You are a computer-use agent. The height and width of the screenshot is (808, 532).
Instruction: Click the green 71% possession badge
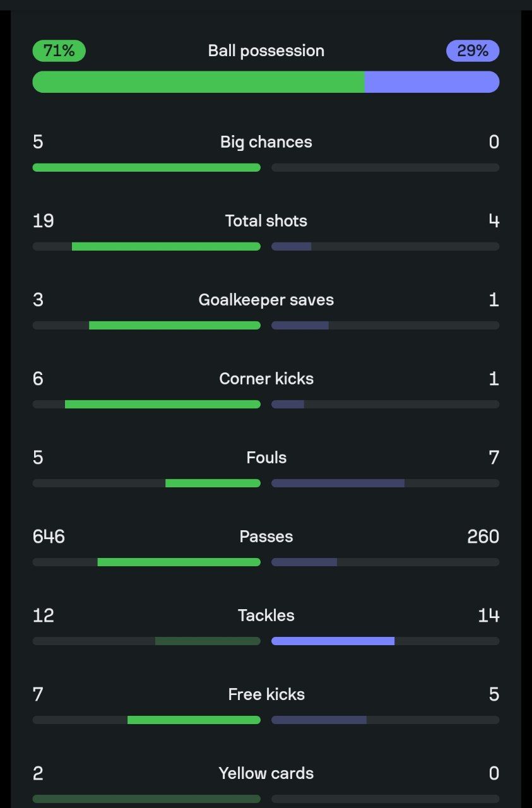click(59, 50)
